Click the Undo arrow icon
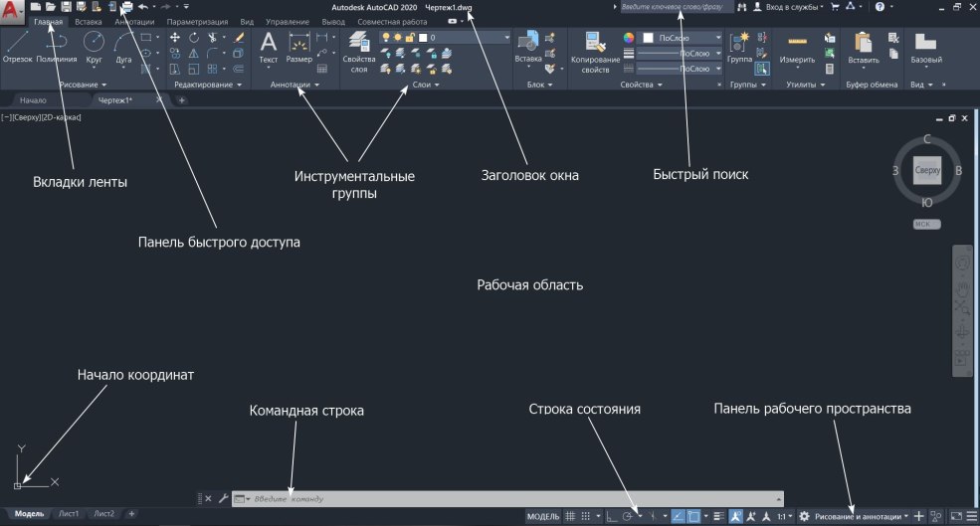Image resolution: width=980 pixels, height=526 pixels. (x=143, y=7)
